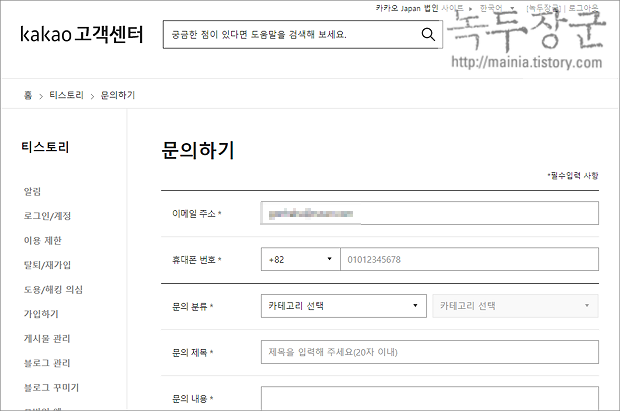Click the 문의하기 breadcrumb
This screenshot has height=411, width=620.
118,95
